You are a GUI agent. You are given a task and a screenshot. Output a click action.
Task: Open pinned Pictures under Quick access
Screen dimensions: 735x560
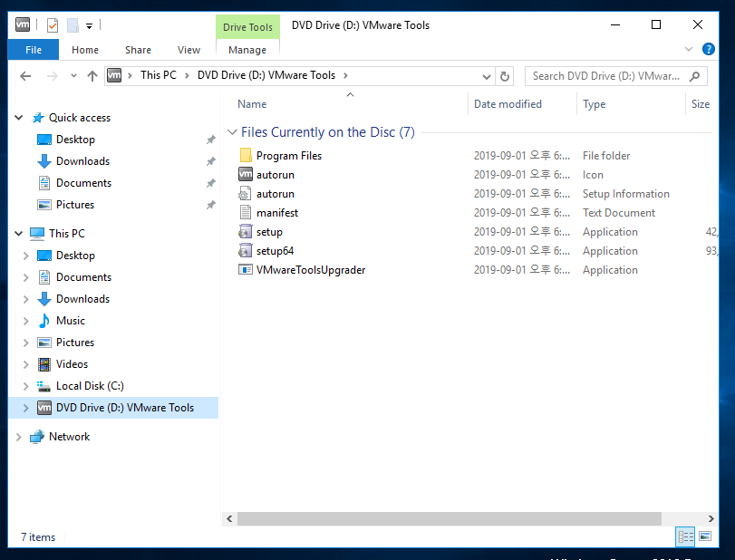[x=75, y=205]
